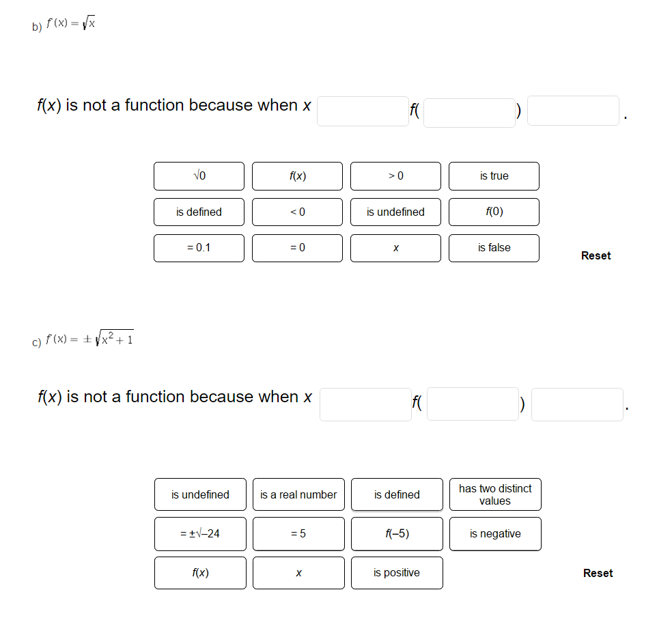This screenshot has height=618, width=672.
Task: Select the "= ±√-24" answer tile
Action: [200, 533]
